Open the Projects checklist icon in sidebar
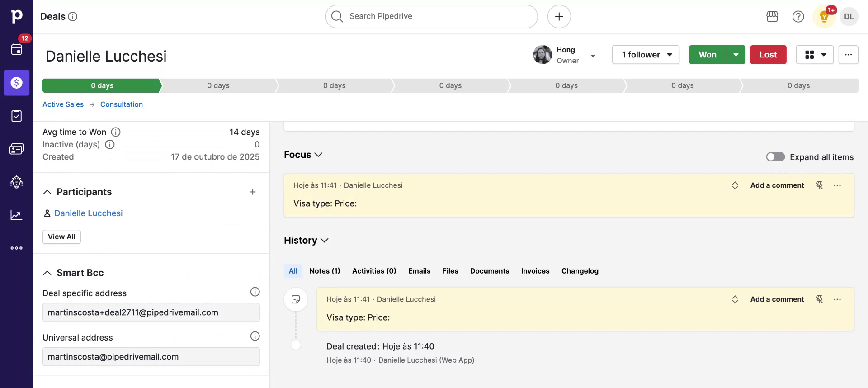 tap(16, 116)
